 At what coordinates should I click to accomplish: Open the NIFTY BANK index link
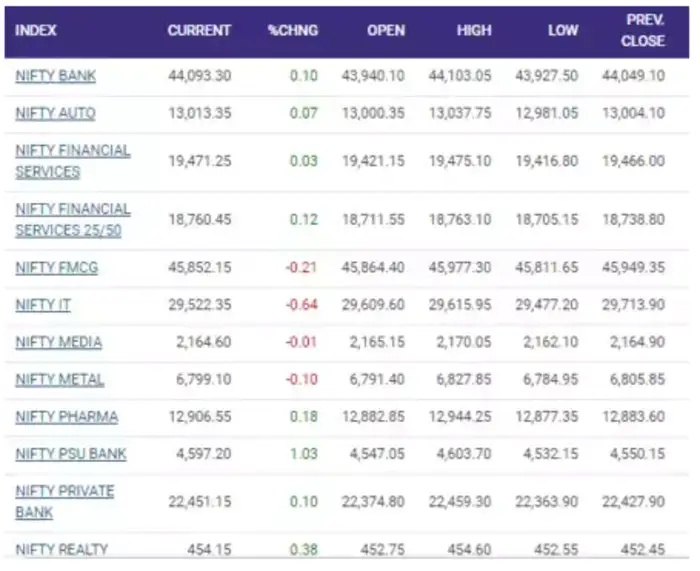[55, 76]
